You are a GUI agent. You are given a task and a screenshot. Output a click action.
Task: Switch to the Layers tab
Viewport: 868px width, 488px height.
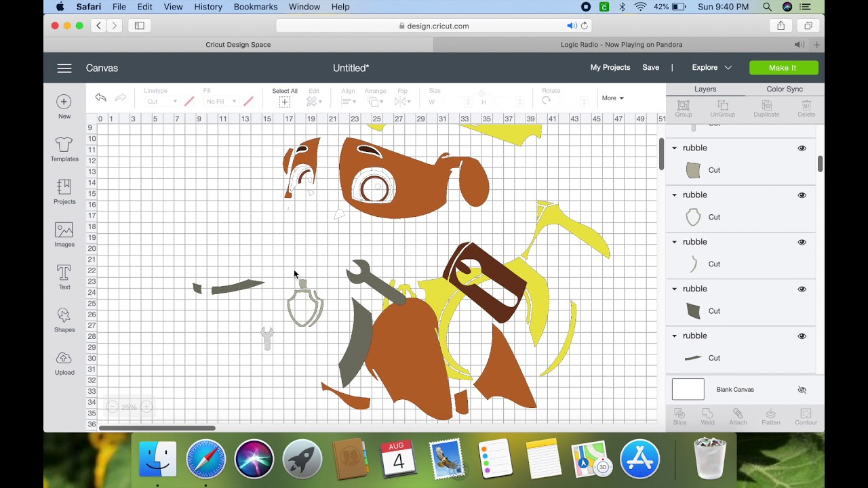(705, 89)
